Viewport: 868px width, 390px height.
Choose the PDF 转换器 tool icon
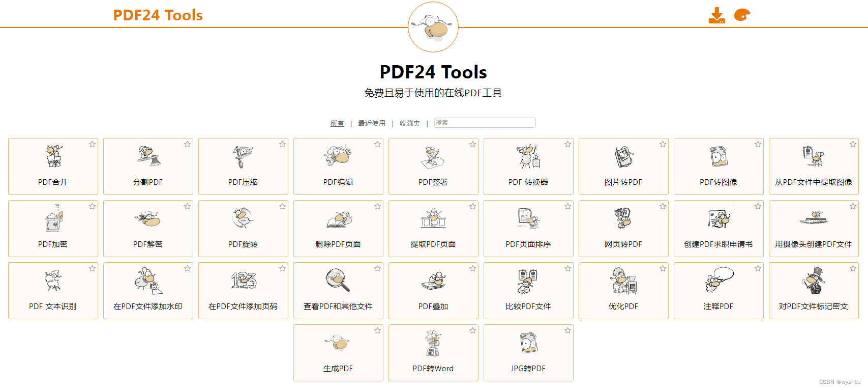(528, 156)
